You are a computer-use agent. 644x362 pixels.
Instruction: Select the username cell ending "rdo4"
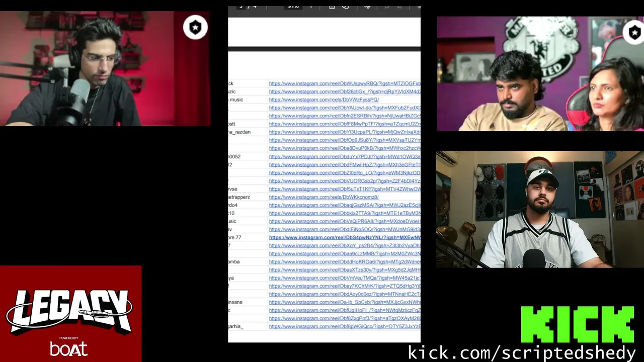(232, 205)
